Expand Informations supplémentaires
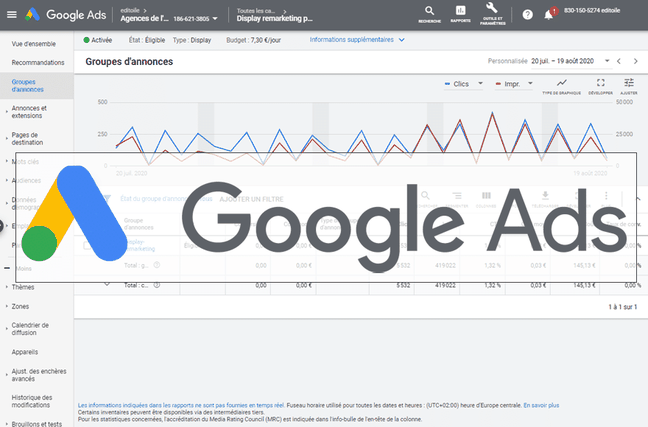648x427 pixels. (x=357, y=40)
